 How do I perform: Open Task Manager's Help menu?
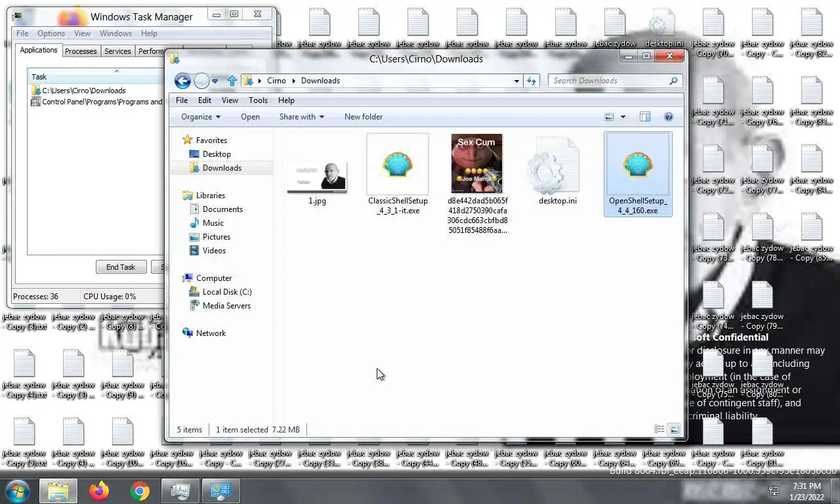[x=149, y=33]
